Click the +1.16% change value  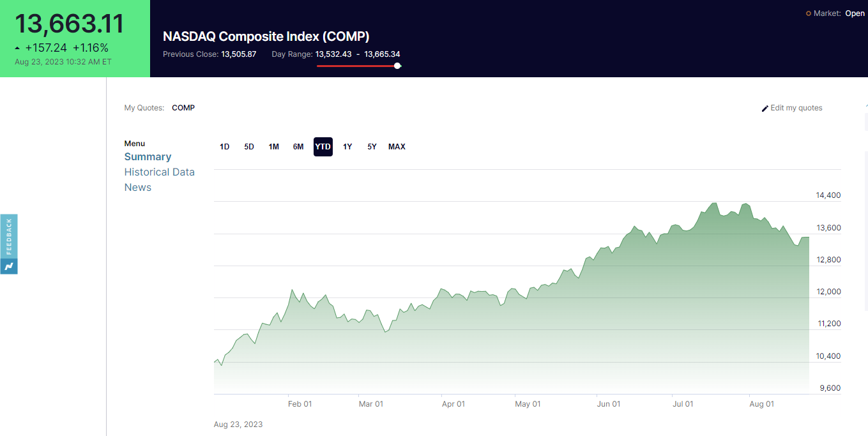(x=91, y=48)
